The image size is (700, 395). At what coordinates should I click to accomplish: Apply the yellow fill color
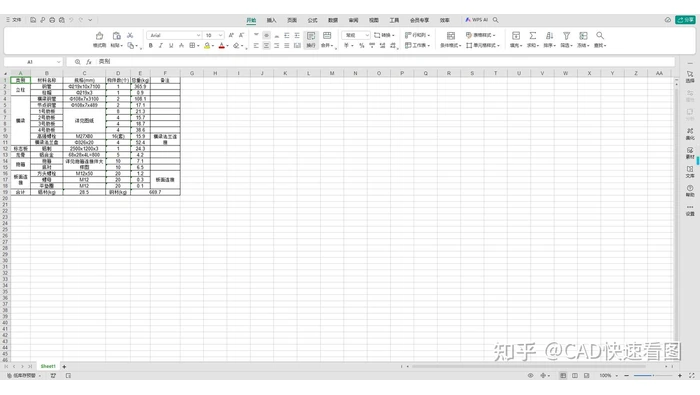click(x=207, y=46)
